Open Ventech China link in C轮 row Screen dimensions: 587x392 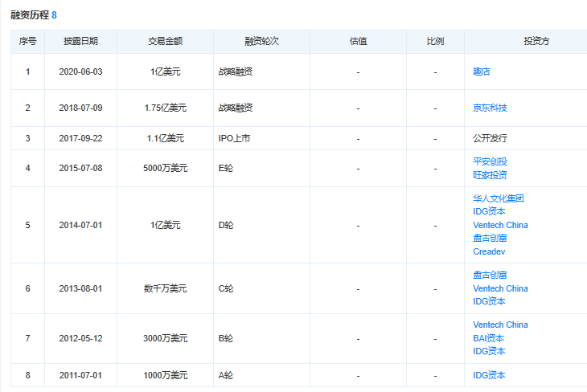tap(500, 288)
